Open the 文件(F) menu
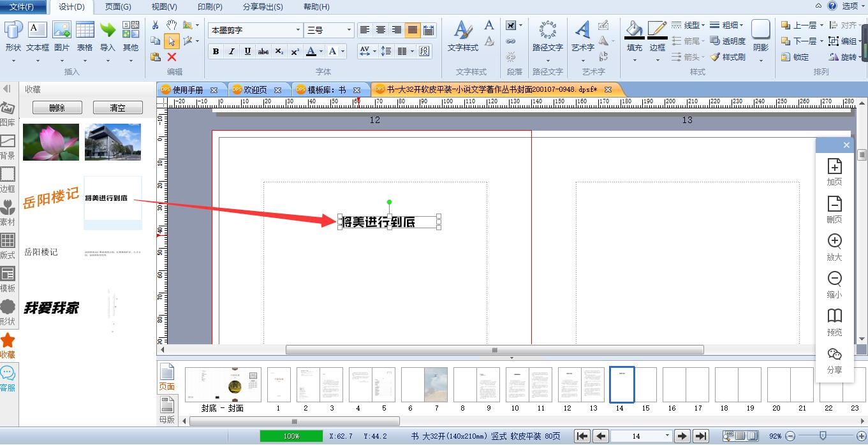 click(22, 7)
